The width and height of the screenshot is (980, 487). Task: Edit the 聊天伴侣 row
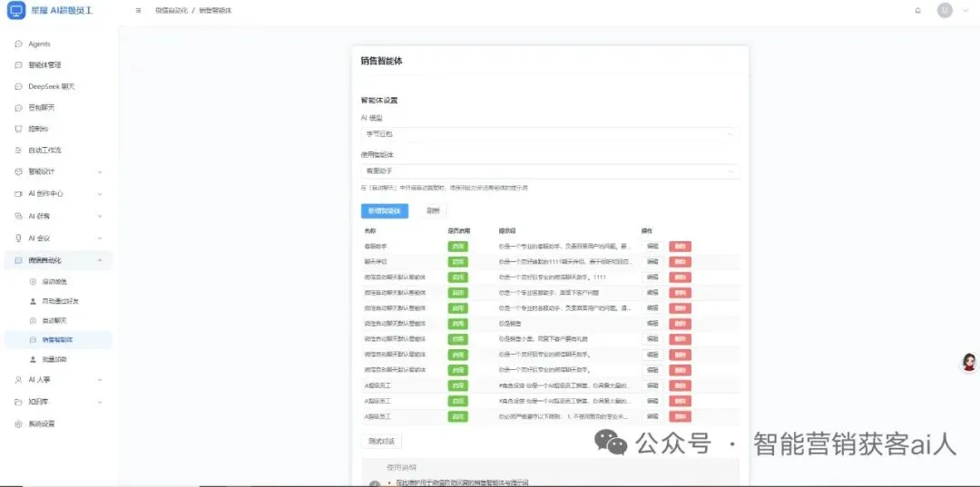[652, 261]
